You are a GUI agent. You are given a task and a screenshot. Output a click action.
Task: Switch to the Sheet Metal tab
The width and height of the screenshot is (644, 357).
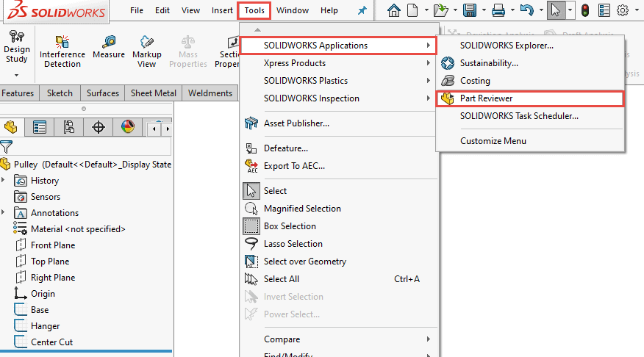153,93
